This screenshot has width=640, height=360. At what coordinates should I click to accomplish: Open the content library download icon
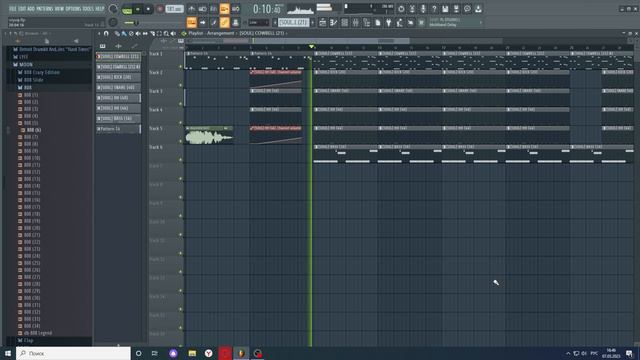click(478, 9)
